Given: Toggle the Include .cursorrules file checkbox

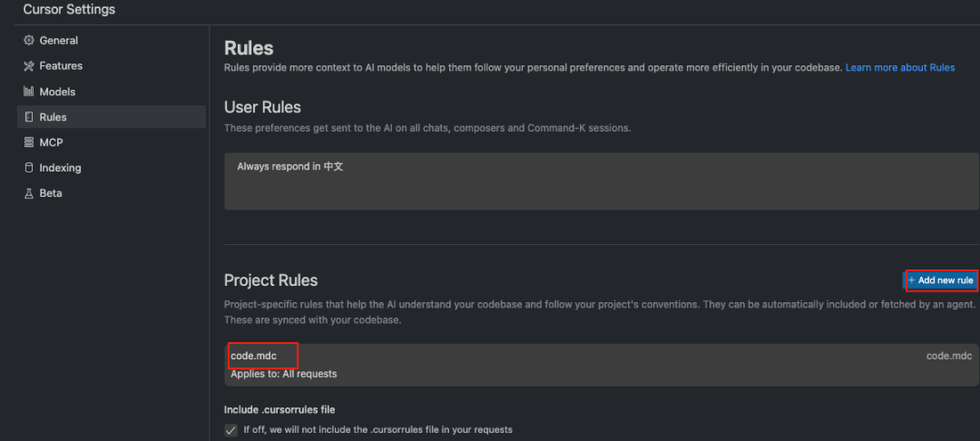Looking at the screenshot, I should tap(230, 429).
